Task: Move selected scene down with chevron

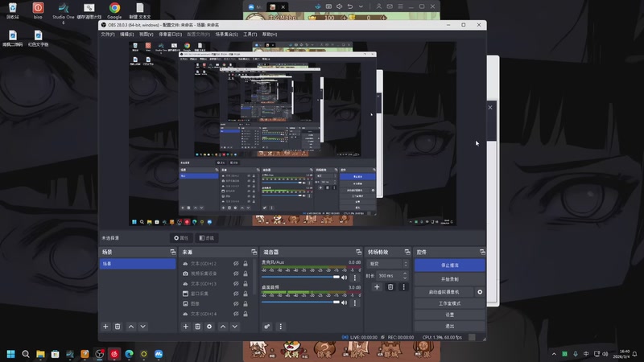Action: [x=143, y=327]
